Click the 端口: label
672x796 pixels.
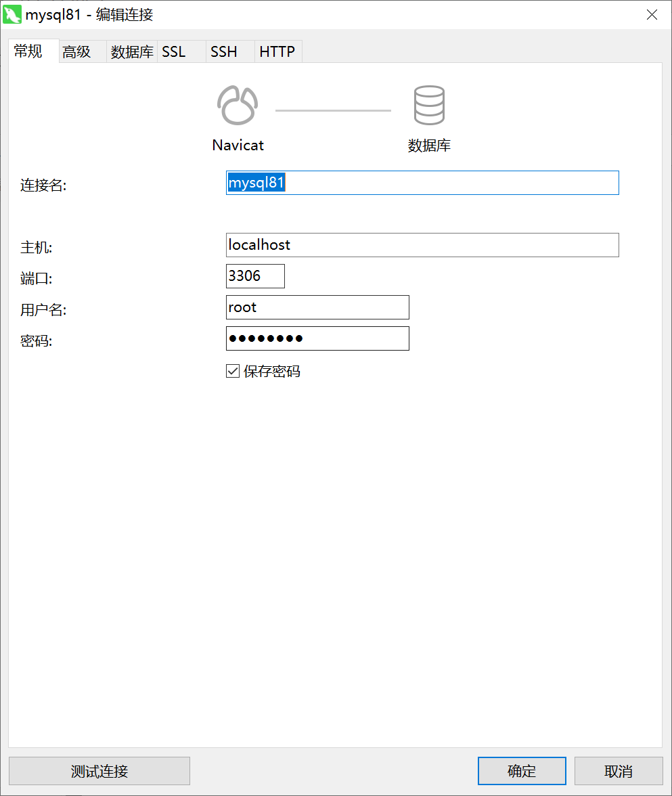tap(36, 279)
